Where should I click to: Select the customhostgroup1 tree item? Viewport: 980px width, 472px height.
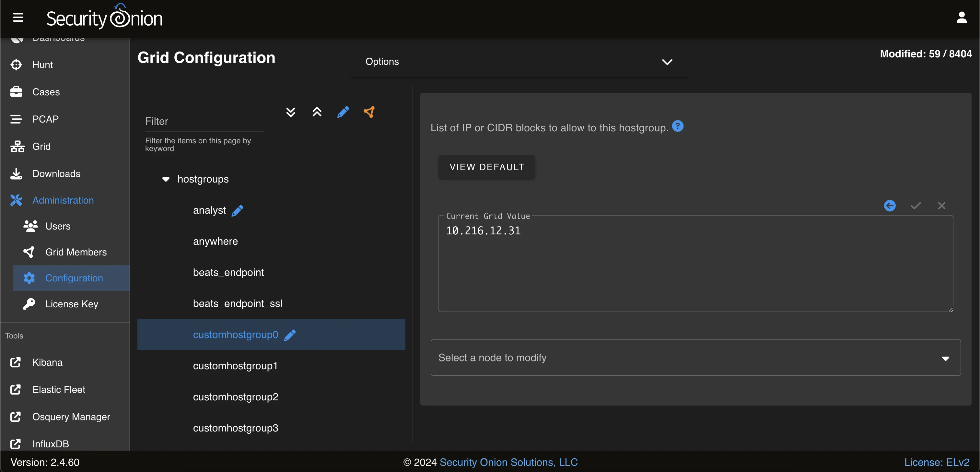[x=235, y=366]
